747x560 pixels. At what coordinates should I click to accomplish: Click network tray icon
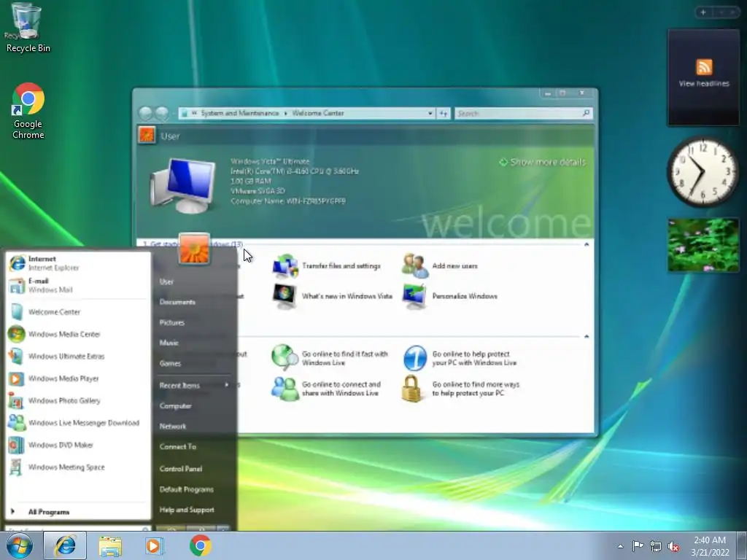click(656, 547)
